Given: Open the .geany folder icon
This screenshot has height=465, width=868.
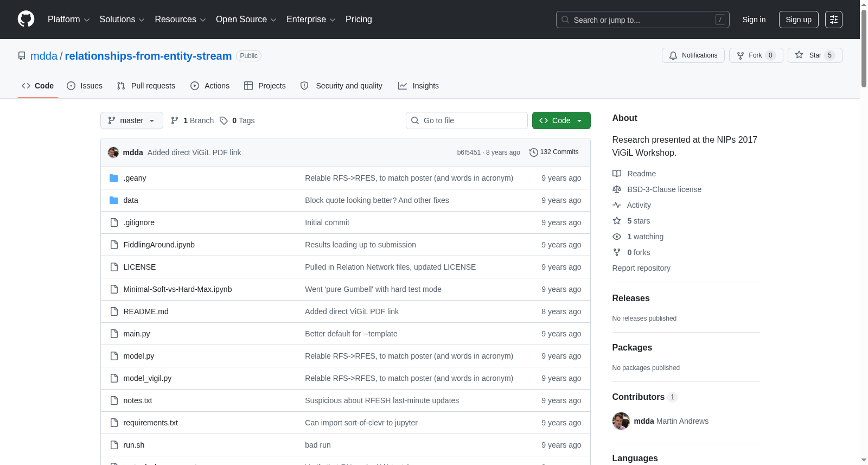Looking at the screenshot, I should 114,178.
